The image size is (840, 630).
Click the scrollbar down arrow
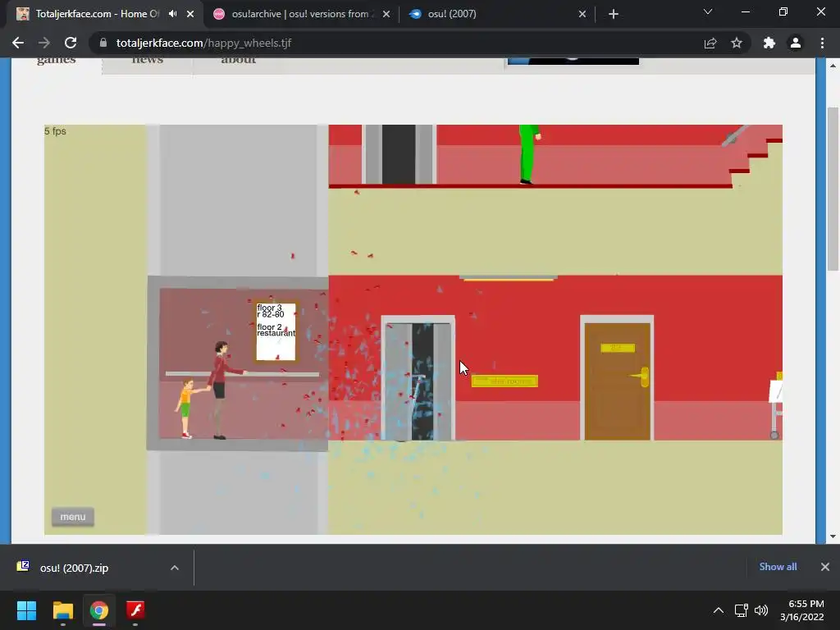(833, 536)
